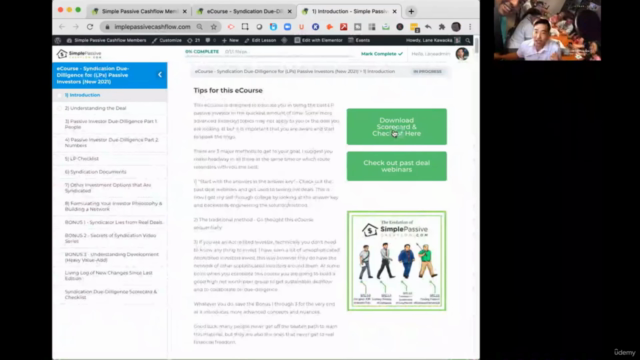Go back with browser back arrow
This screenshot has width=640, height=360.
click(x=62, y=27)
